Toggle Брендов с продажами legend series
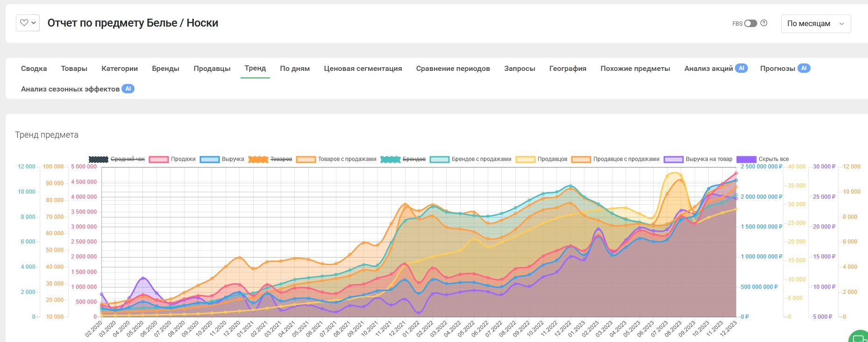 point(470,159)
